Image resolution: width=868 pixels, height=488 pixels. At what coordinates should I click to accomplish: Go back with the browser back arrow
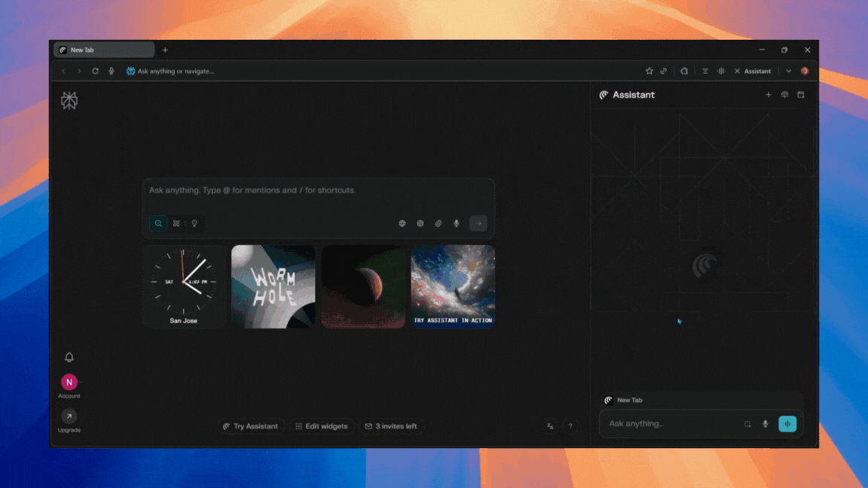tap(63, 72)
